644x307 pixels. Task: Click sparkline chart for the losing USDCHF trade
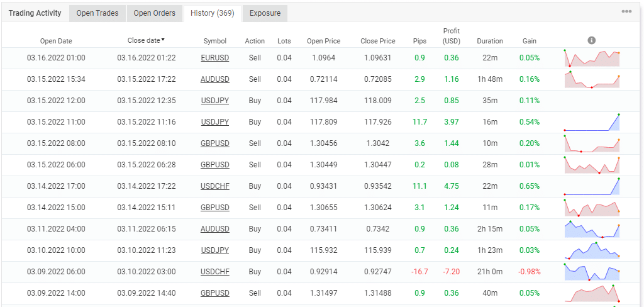(592, 272)
